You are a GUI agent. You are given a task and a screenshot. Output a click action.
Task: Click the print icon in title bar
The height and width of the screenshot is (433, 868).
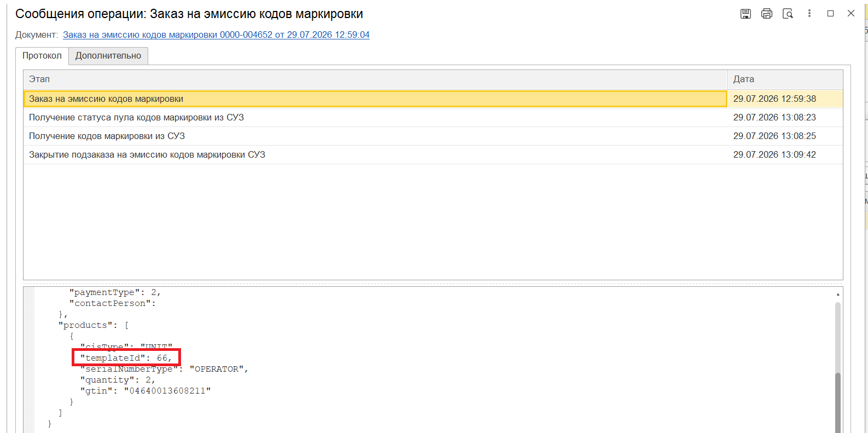tap(767, 14)
